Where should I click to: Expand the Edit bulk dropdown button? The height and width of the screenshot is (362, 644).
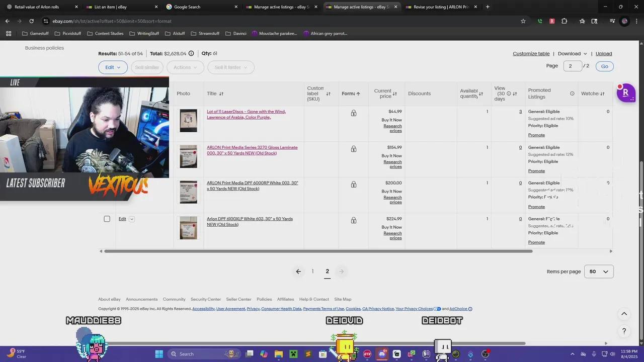[x=113, y=67]
